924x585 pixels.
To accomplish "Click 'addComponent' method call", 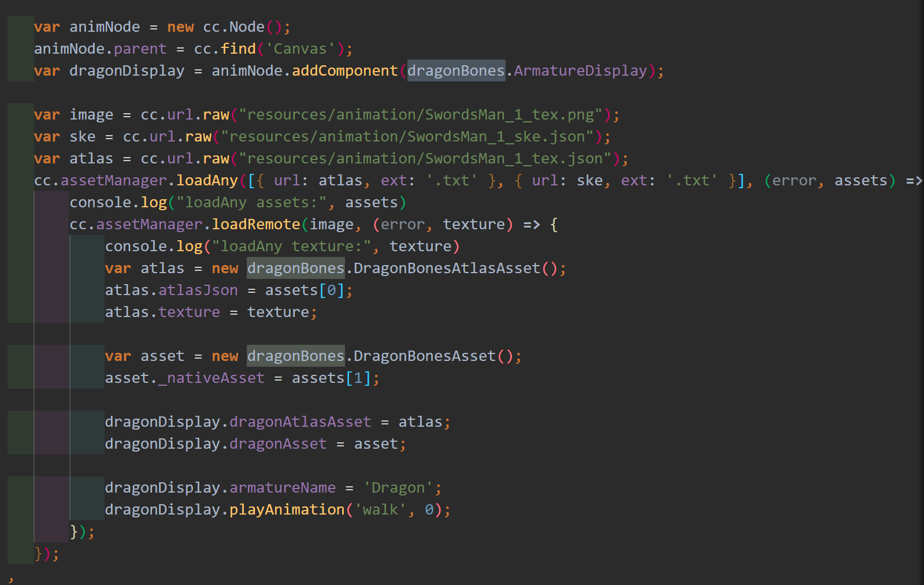I will (345, 70).
